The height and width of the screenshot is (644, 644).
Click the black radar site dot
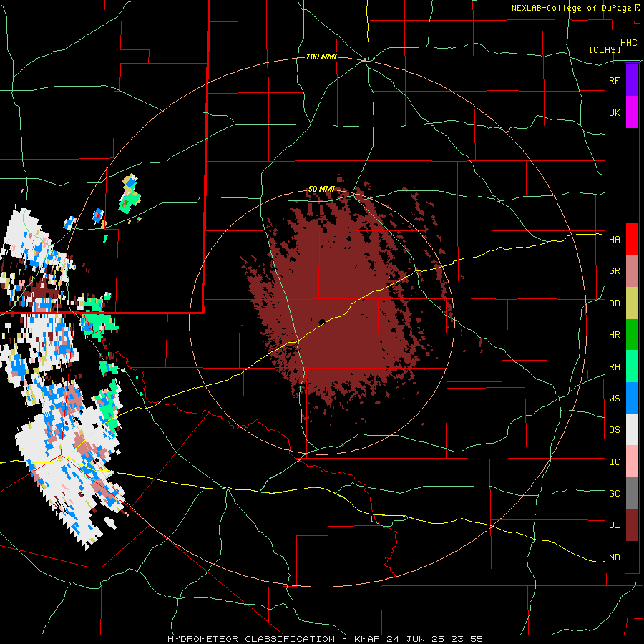[322, 321]
